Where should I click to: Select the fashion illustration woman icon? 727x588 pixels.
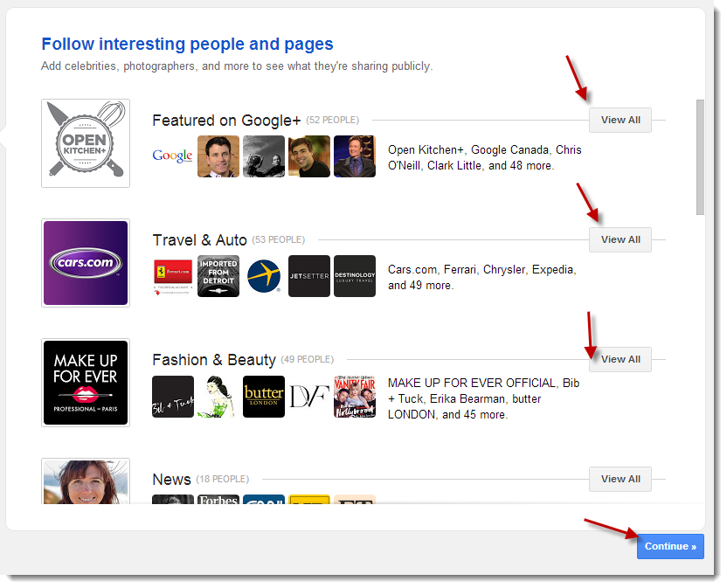tap(218, 397)
